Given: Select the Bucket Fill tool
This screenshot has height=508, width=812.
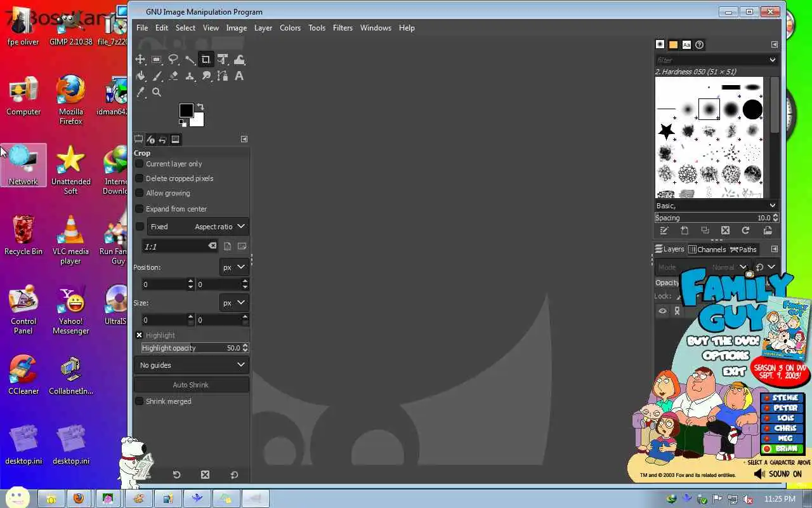Looking at the screenshot, I should [140, 76].
